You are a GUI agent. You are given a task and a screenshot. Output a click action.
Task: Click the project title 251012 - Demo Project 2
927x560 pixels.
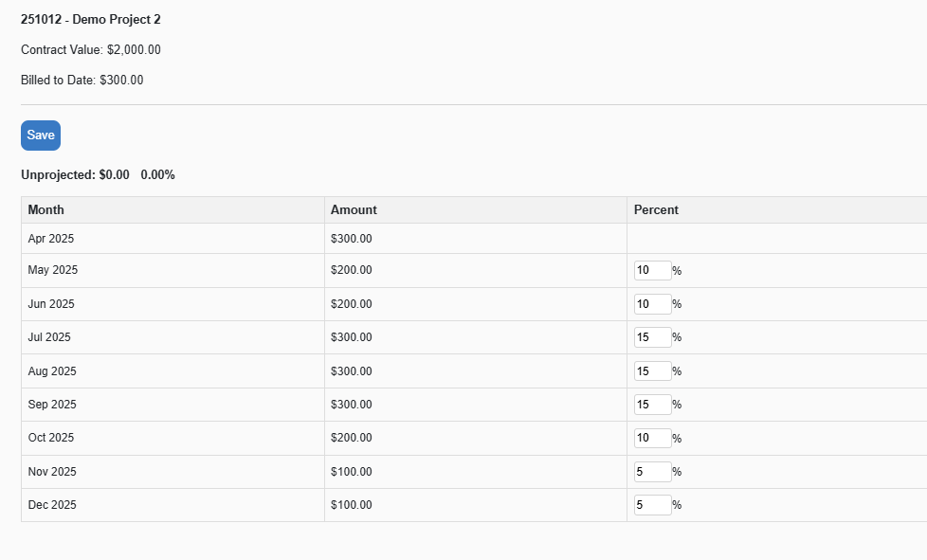pos(91,20)
